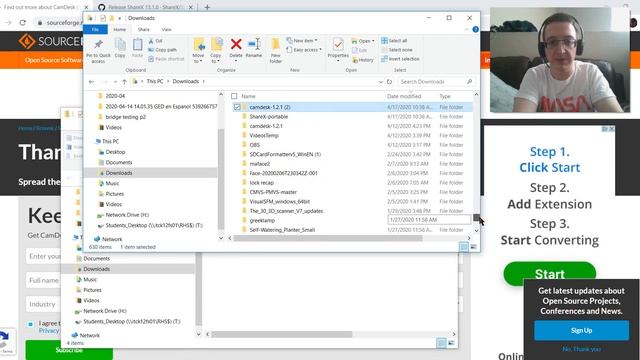Click the Industry field on webpage
Image resolution: width=640 pixels, height=360 pixels.
coord(43,304)
